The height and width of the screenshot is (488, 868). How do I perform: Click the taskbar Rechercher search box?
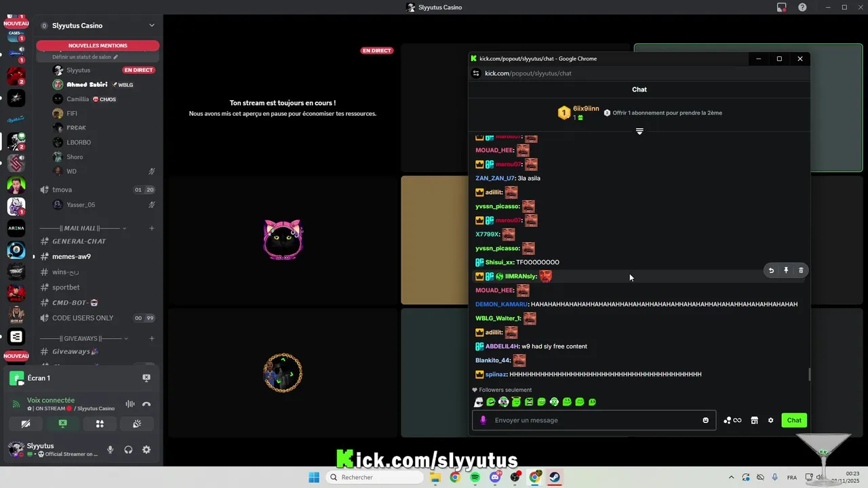pyautogui.click(x=375, y=477)
